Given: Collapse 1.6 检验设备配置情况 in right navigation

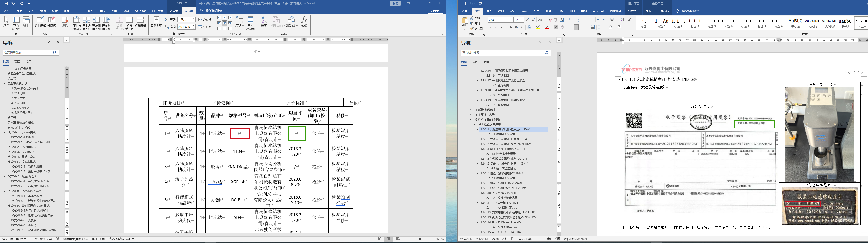Looking at the screenshot, I should coord(470,119).
